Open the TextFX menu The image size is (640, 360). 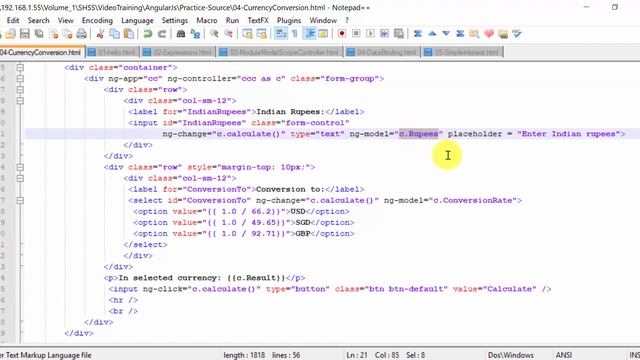tap(258, 20)
